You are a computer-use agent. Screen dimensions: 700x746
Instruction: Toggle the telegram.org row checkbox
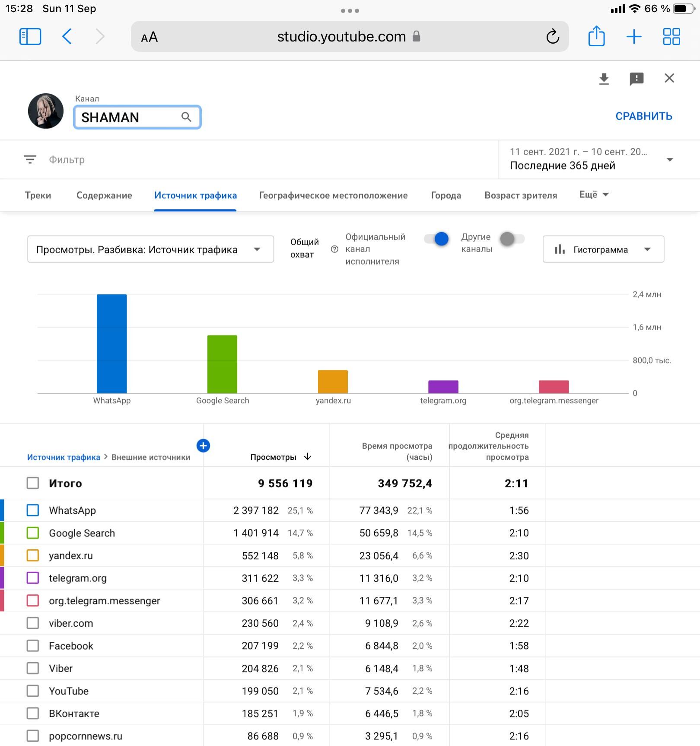(x=33, y=578)
